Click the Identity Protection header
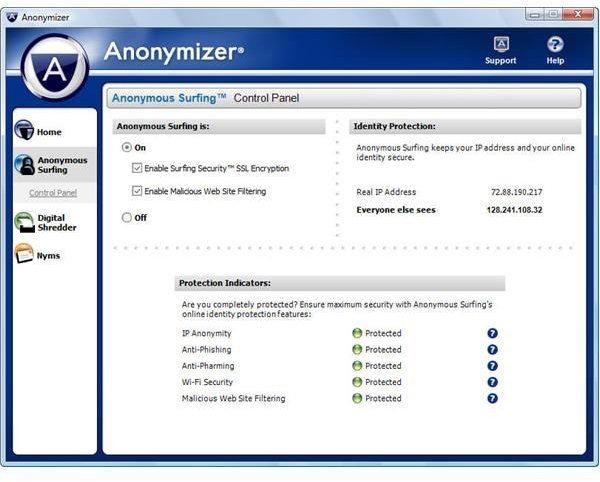 (465, 126)
